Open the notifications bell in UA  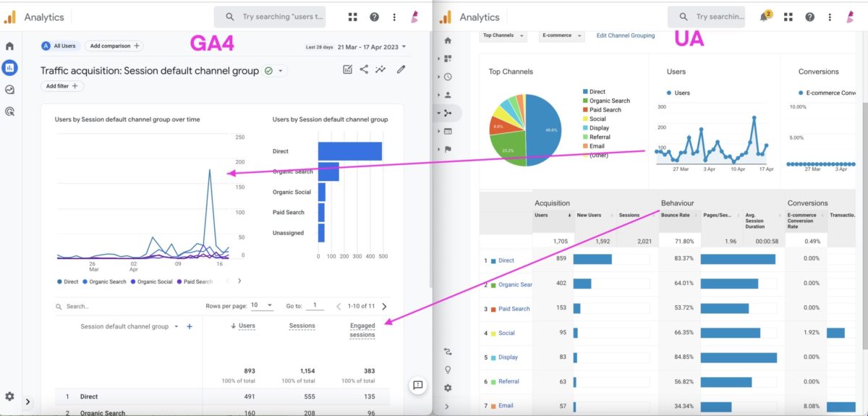pos(765,17)
